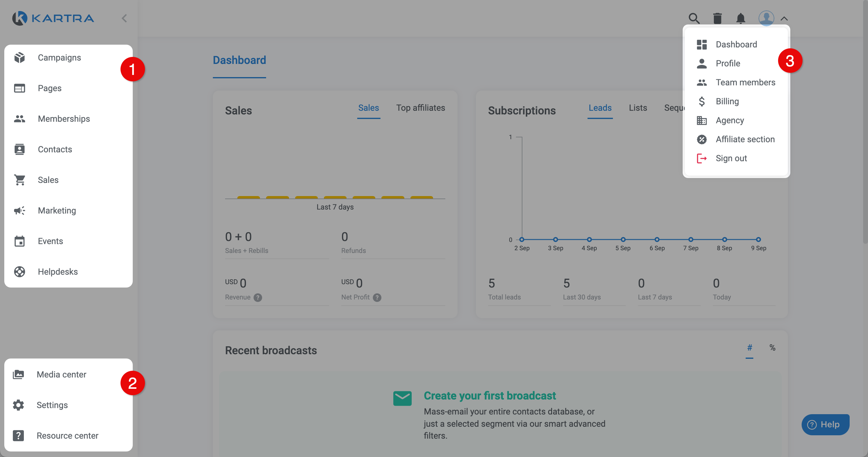Select the Top affiliates tab
Image resolution: width=868 pixels, height=457 pixels.
point(420,108)
